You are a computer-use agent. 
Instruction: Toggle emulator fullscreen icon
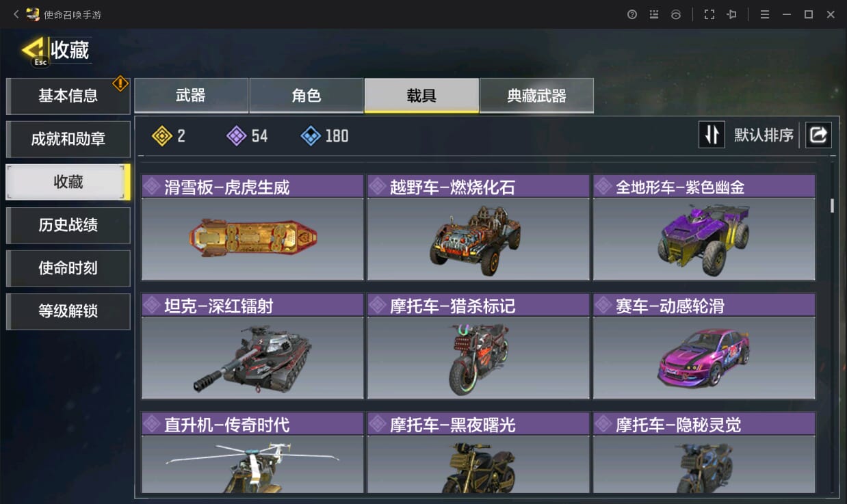pos(709,14)
